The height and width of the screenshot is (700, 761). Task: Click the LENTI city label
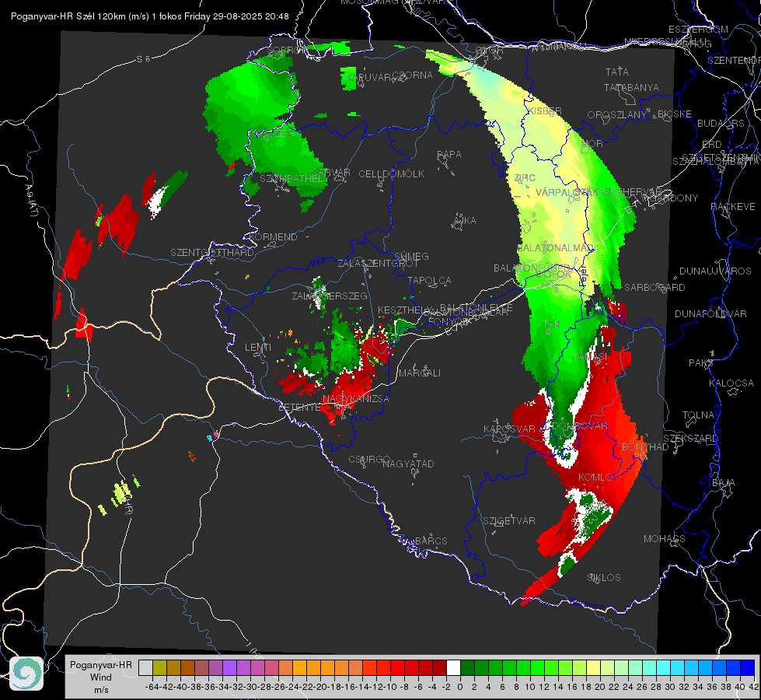[x=258, y=347]
